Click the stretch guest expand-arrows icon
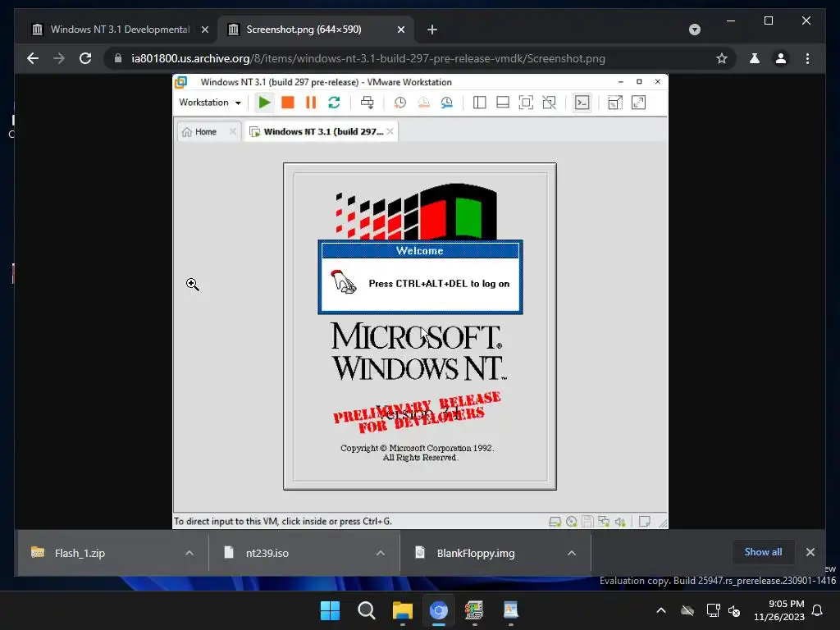The width and height of the screenshot is (840, 630). point(638,103)
